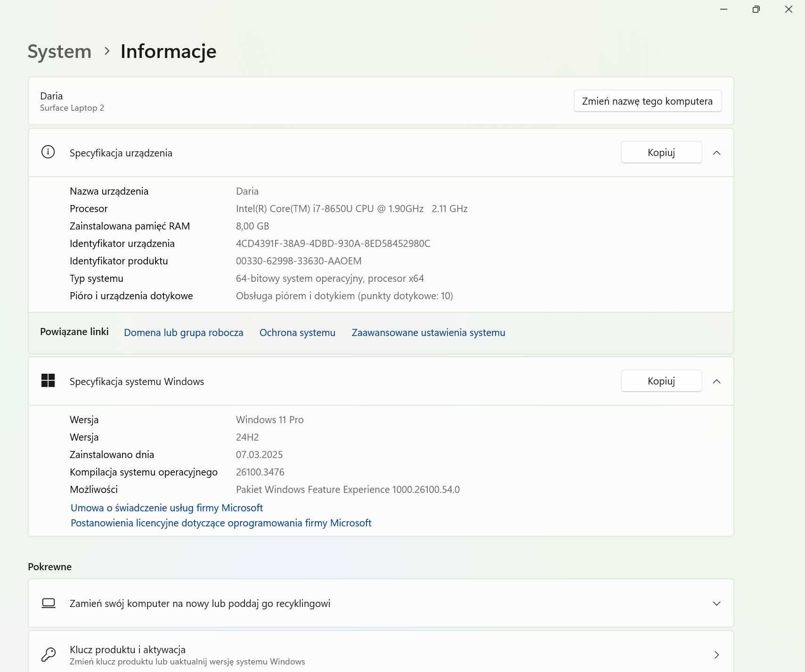This screenshot has width=805, height=672.
Task: Click the key icon beside Klucz produktu i aktywacja
Action: pyautogui.click(x=49, y=655)
